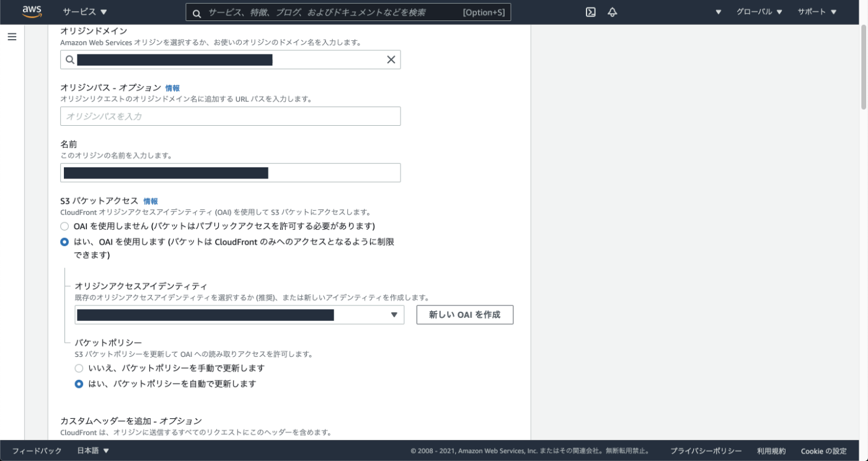868x461 pixels.
Task: Click the カスタムヘッダーを追加 - オプション heading
Action: pyautogui.click(x=131, y=421)
